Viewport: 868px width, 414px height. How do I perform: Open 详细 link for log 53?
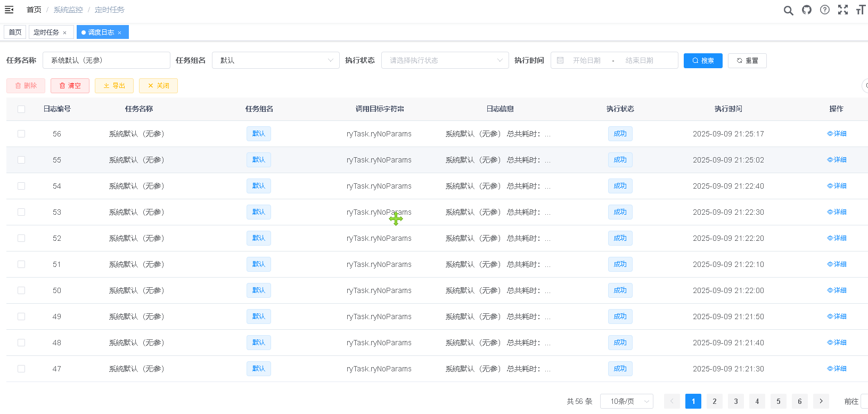point(837,212)
